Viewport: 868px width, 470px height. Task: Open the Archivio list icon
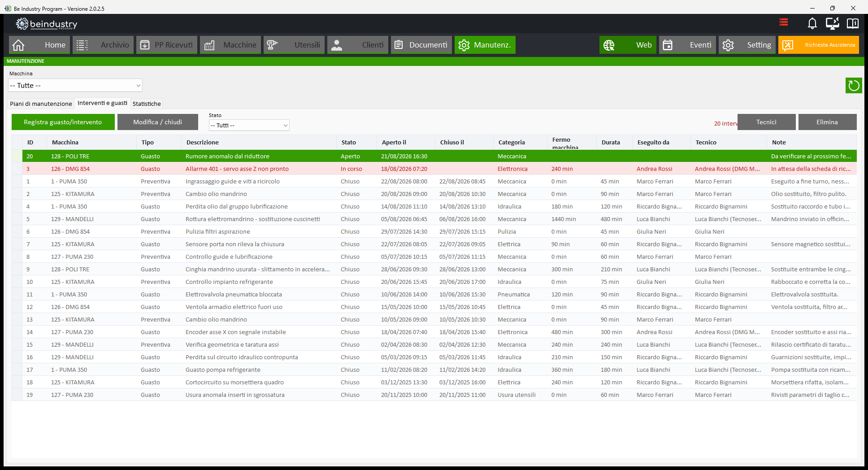click(x=82, y=45)
